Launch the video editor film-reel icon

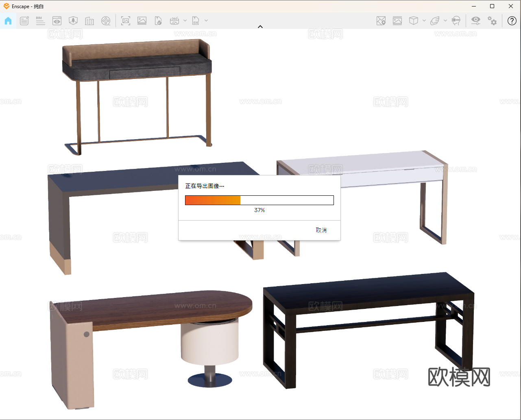click(x=106, y=21)
